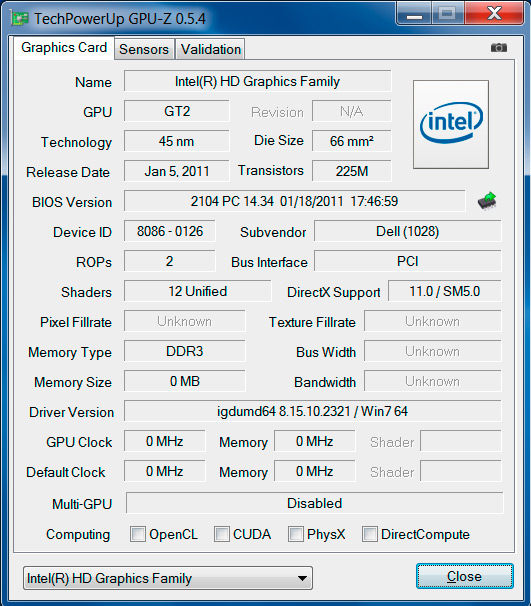The width and height of the screenshot is (531, 606).
Task: Click the Revision field N/A
Action: [352, 111]
